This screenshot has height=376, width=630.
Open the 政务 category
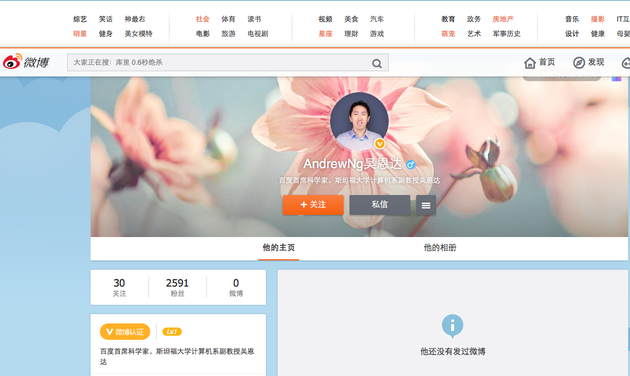(x=474, y=19)
